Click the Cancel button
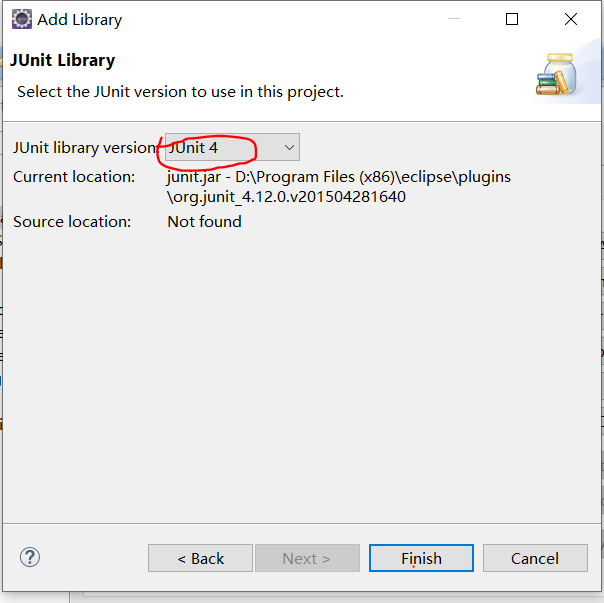 pos(535,558)
